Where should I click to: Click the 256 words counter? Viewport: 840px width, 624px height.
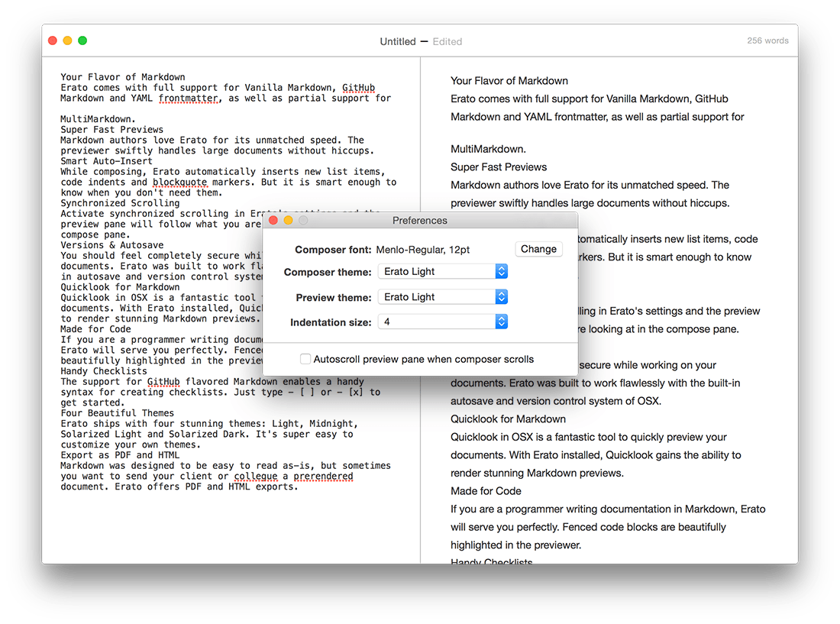click(767, 40)
